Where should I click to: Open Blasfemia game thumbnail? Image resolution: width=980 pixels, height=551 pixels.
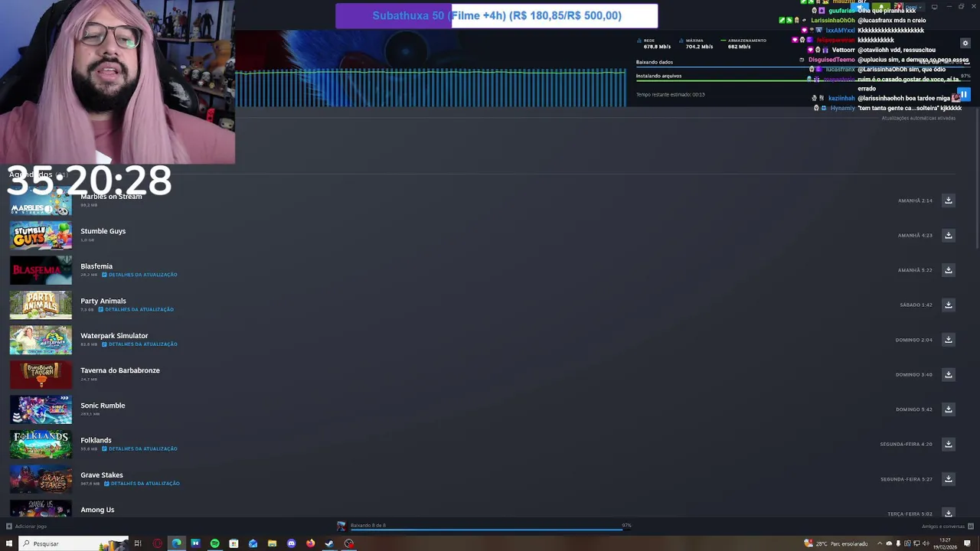pos(41,270)
